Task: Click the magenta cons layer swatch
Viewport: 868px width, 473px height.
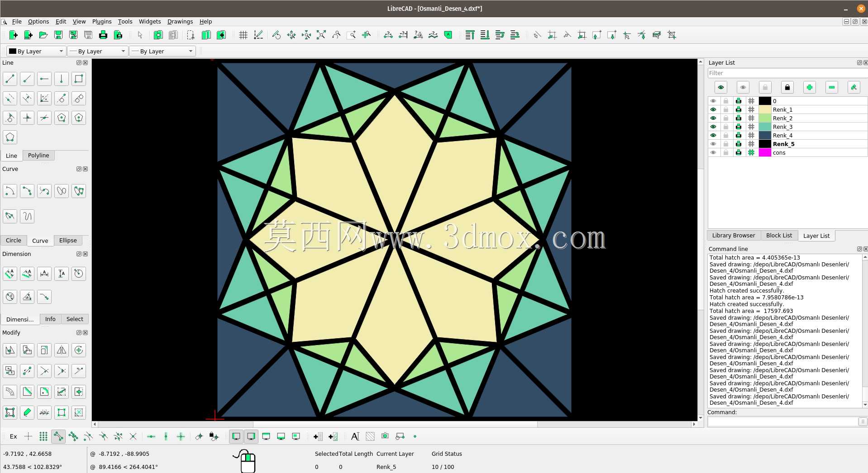Action: pyautogui.click(x=765, y=152)
